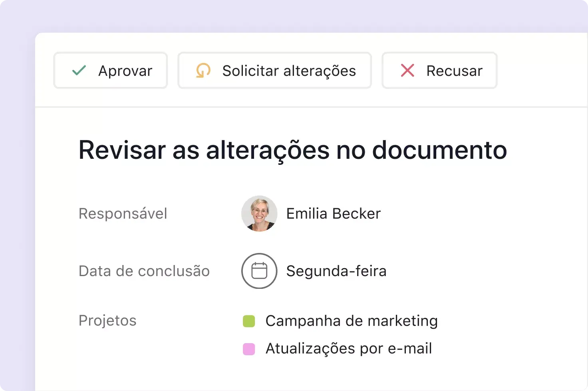This screenshot has height=391, width=588.
Task: Click Emilia Becker's profile avatar
Action: click(259, 213)
